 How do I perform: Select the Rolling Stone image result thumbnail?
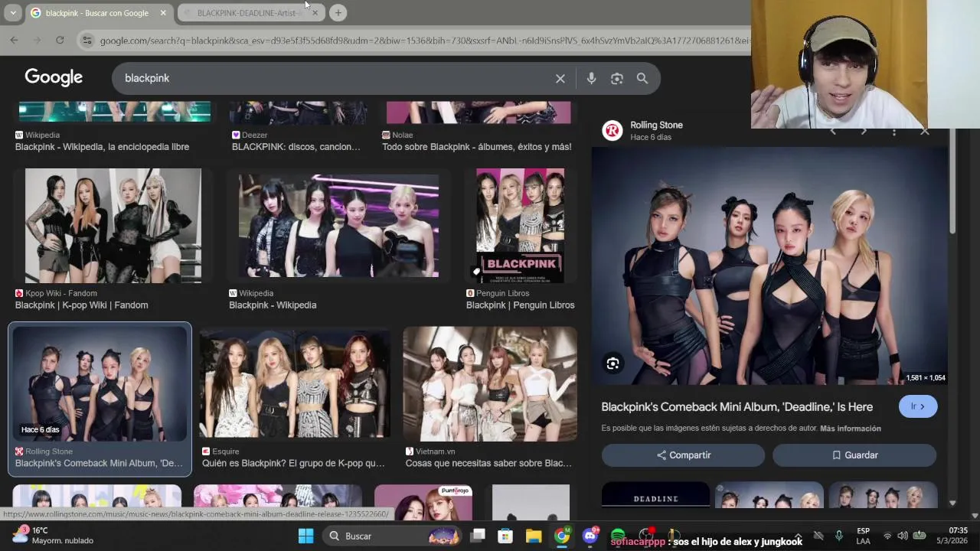click(100, 383)
